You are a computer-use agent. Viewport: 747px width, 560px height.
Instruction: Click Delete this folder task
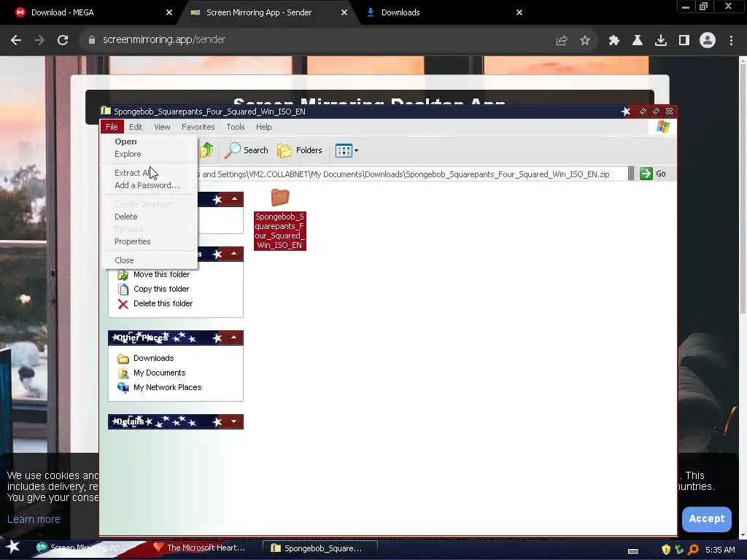(x=155, y=303)
